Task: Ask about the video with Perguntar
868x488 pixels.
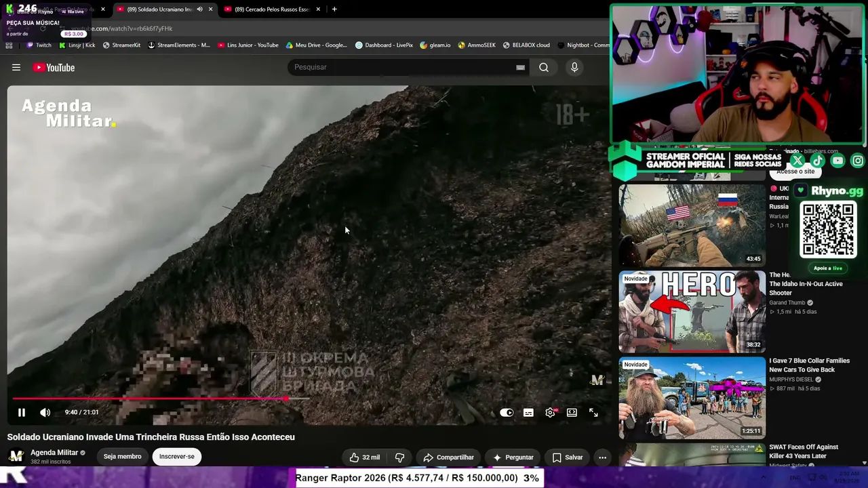Action: pos(513,457)
